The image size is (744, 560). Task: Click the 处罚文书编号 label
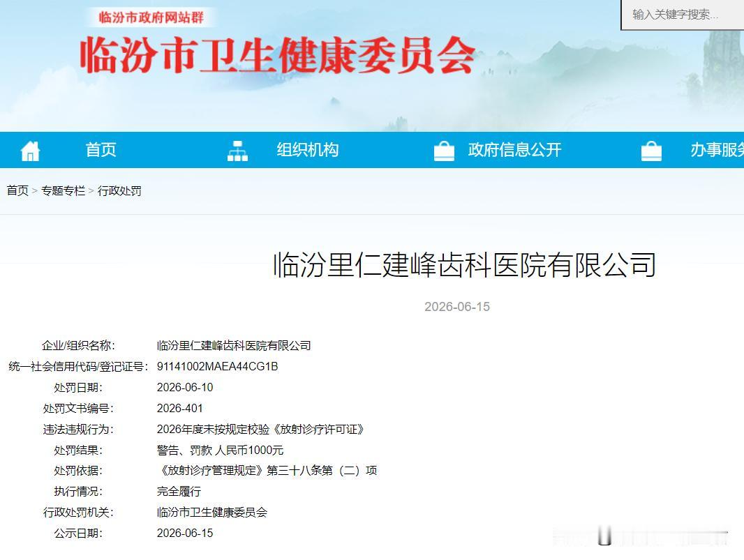click(78, 408)
